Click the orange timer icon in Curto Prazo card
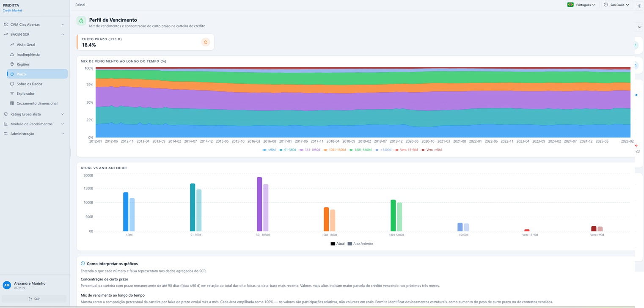 [206, 42]
